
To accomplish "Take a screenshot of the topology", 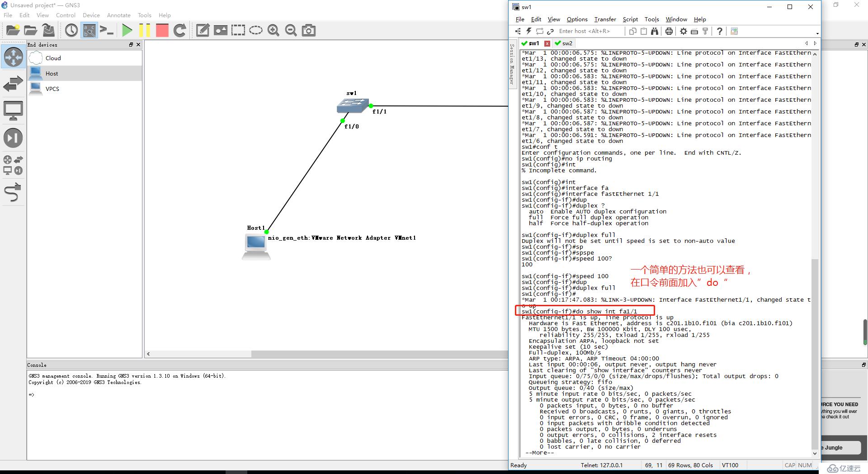I will coord(309,30).
